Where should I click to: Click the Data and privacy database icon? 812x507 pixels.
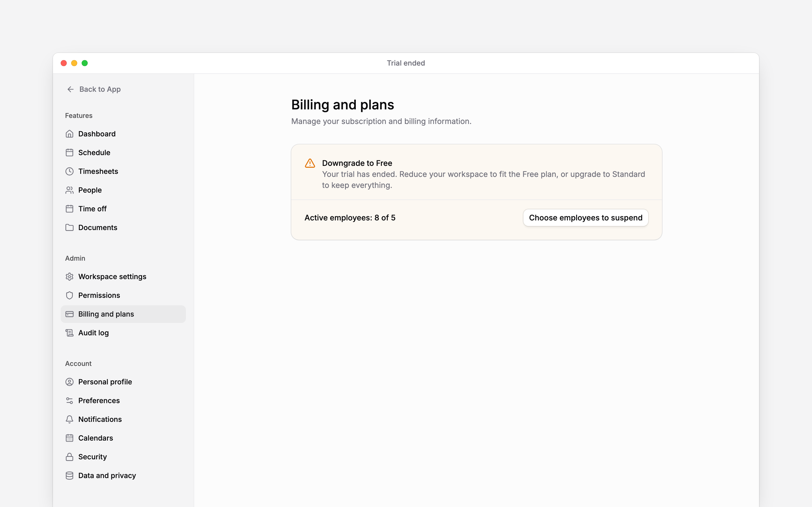pyautogui.click(x=70, y=476)
